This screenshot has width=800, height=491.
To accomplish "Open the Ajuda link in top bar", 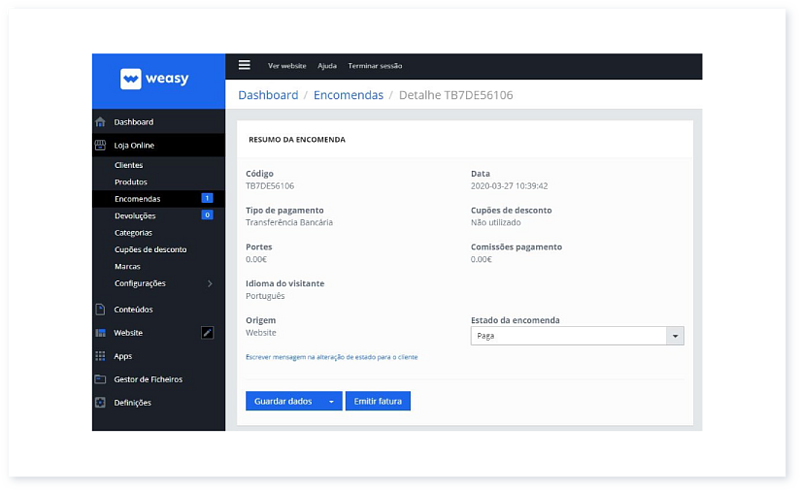I will coord(327,66).
